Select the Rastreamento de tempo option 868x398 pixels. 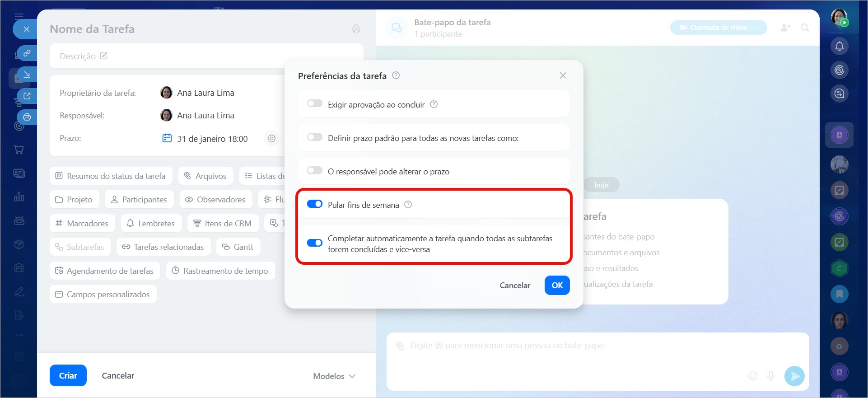tap(220, 271)
